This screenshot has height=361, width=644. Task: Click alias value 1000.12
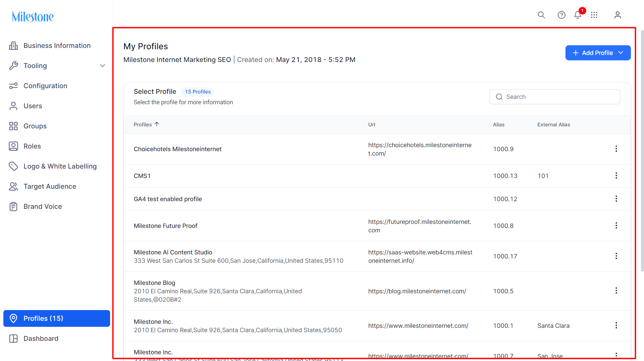pyautogui.click(x=505, y=199)
